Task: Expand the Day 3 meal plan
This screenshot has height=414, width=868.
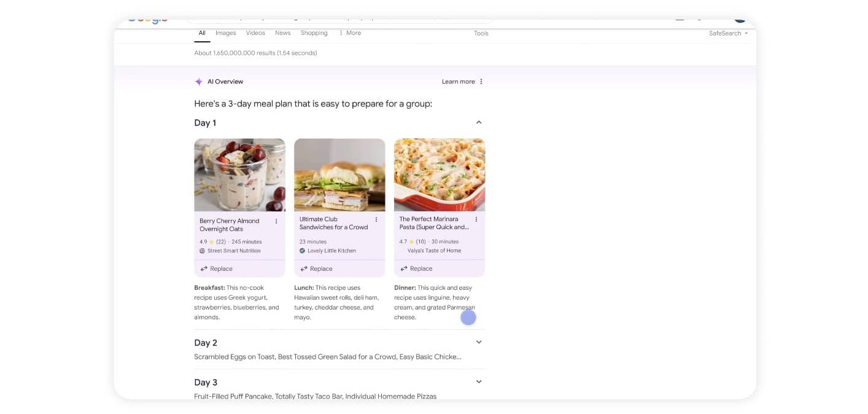Action: click(479, 381)
